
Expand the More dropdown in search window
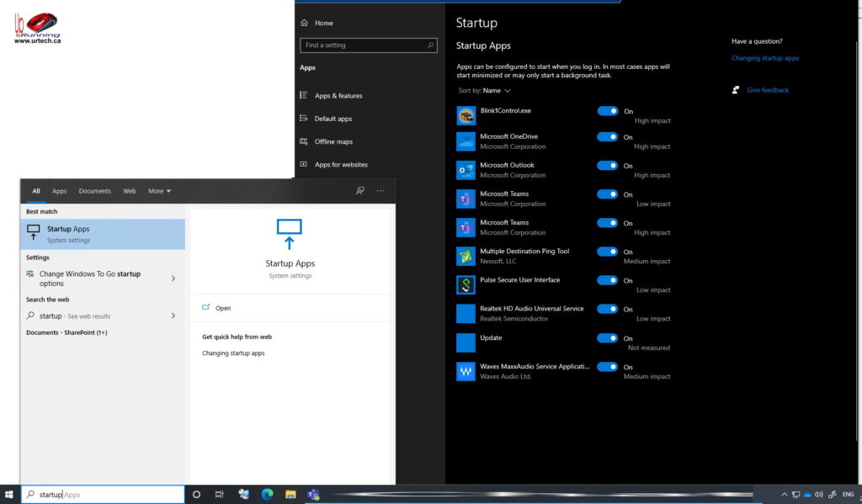(159, 191)
